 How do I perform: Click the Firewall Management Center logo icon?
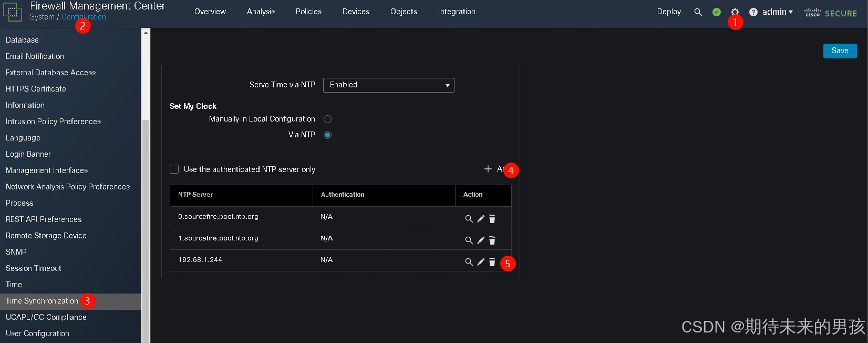[x=13, y=12]
